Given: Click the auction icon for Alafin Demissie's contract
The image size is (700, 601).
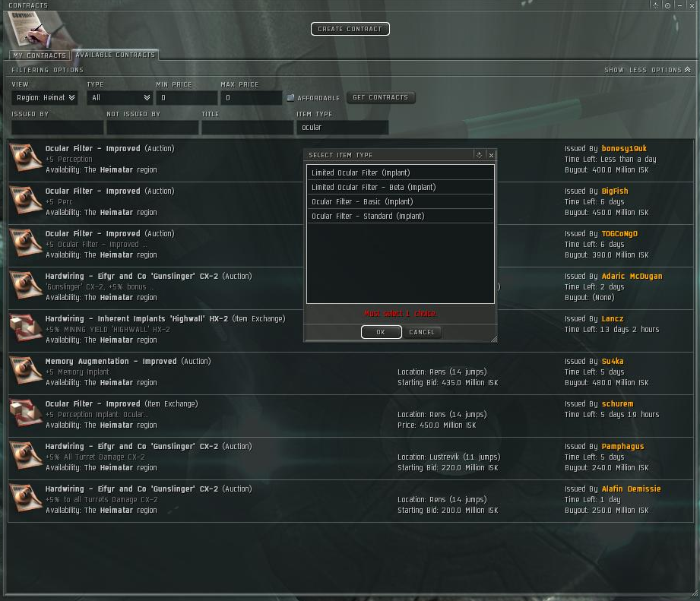Looking at the screenshot, I should point(26,498).
